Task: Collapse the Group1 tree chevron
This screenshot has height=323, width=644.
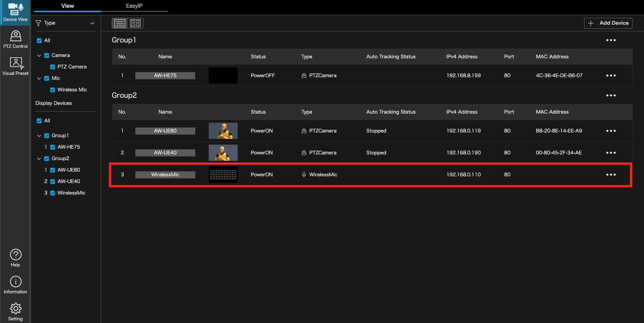Action: coord(39,136)
